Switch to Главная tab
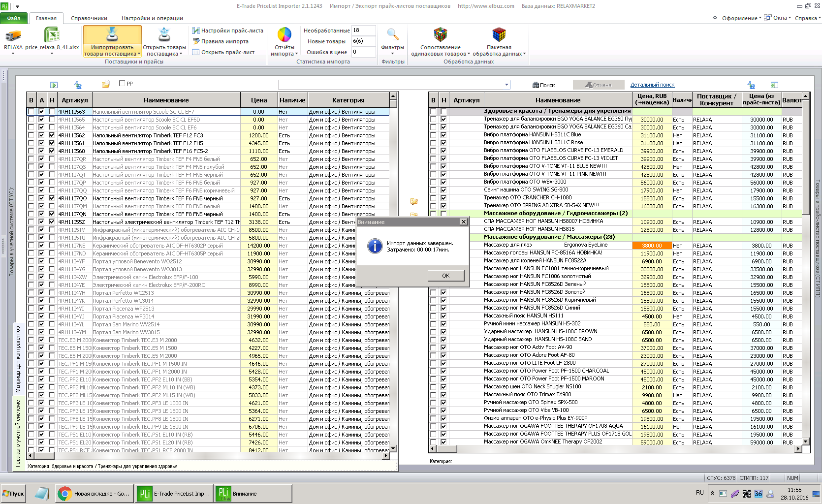 pos(46,18)
